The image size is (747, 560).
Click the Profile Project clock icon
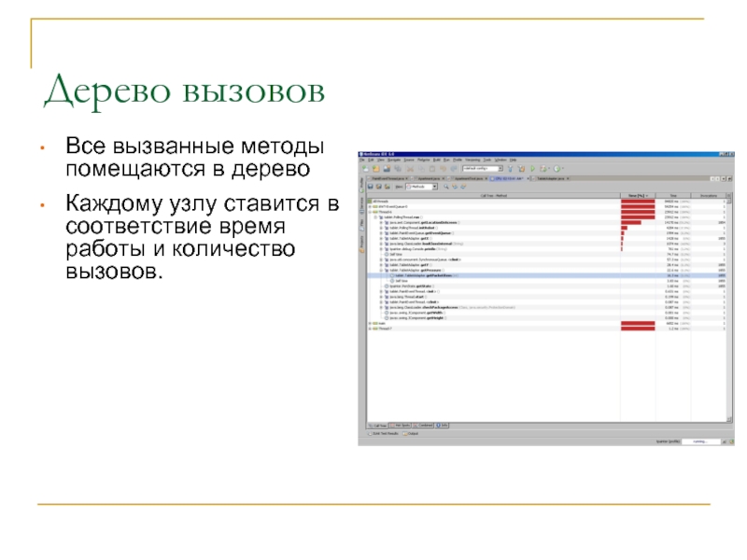click(557, 169)
